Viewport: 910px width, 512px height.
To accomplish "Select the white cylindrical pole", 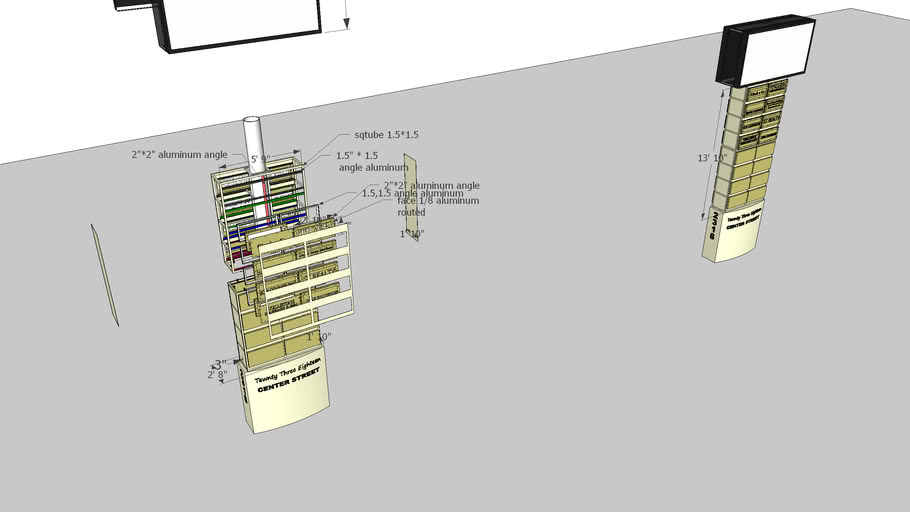I will 253,140.
